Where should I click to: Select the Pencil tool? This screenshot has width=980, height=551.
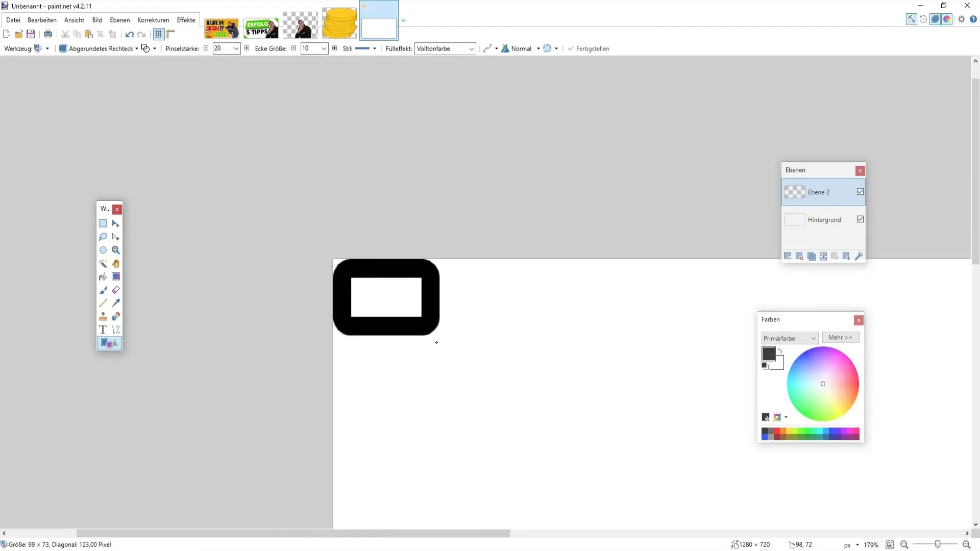pyautogui.click(x=103, y=304)
